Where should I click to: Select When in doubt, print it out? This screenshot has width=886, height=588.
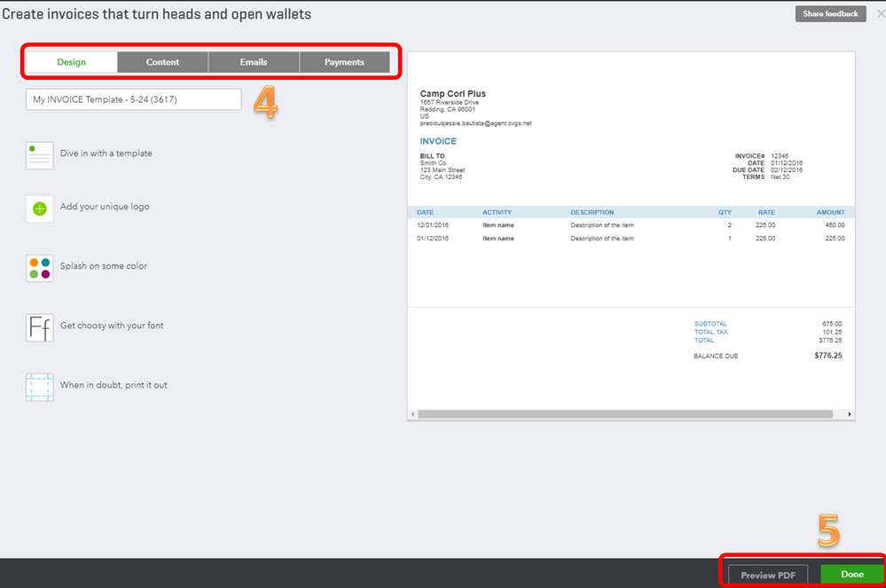pos(114,385)
